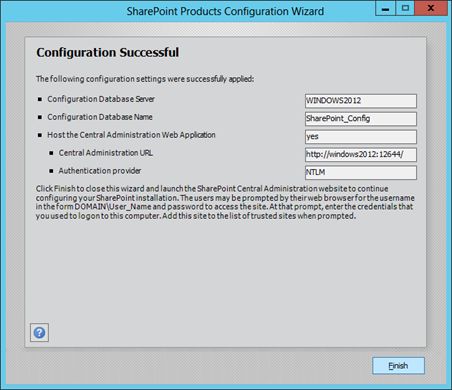Click the Finish button
The height and width of the screenshot is (390, 452).
pyautogui.click(x=398, y=366)
